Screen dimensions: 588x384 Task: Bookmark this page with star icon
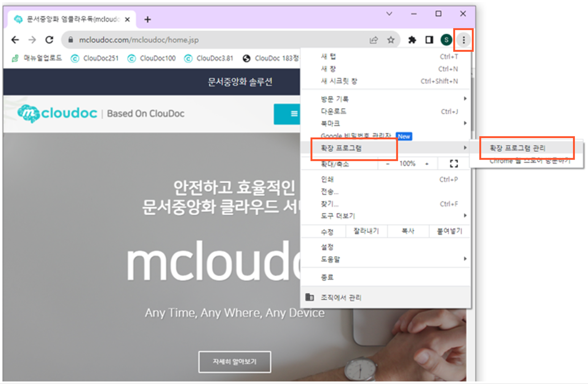tap(391, 40)
